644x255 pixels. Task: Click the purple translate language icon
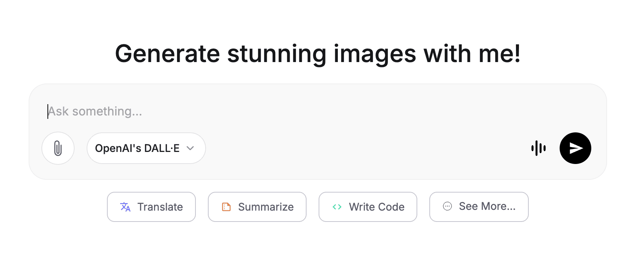(125, 207)
